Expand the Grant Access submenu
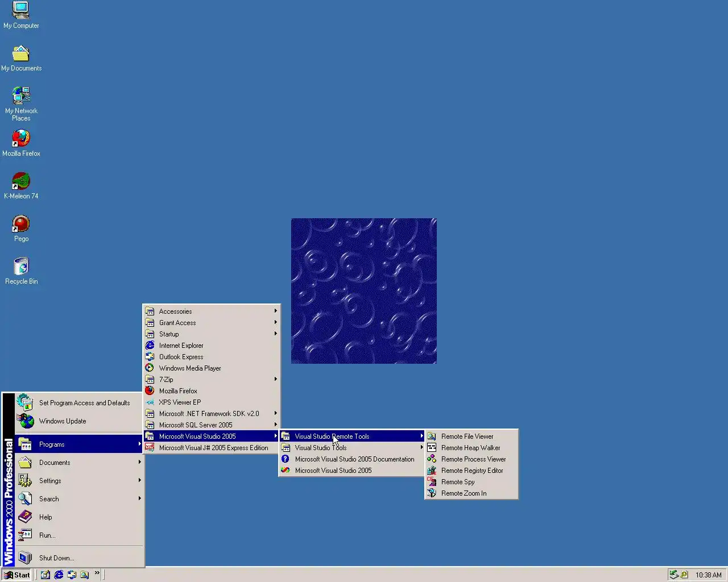 coord(212,323)
